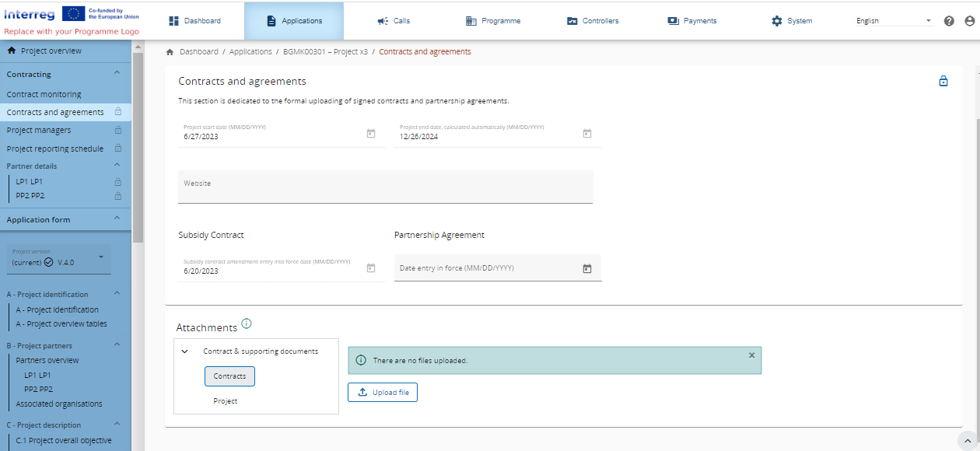Switch to the Programme tab
The height and width of the screenshot is (451, 980).
tap(492, 21)
